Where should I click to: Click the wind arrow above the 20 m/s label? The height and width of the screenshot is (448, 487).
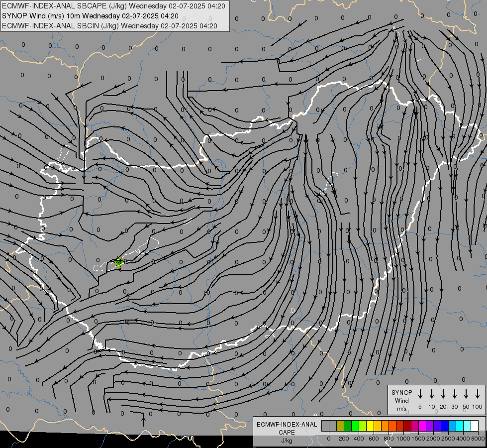click(x=443, y=394)
